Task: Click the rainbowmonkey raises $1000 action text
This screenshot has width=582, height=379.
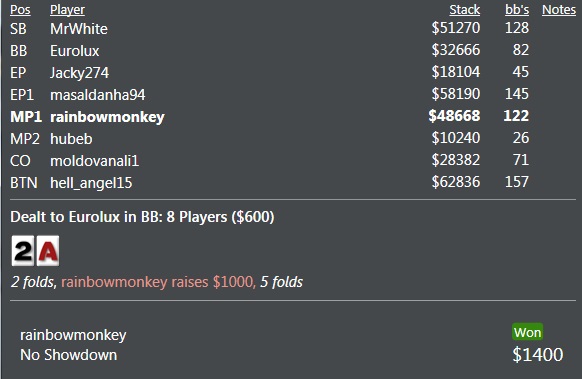Action: 157,282
